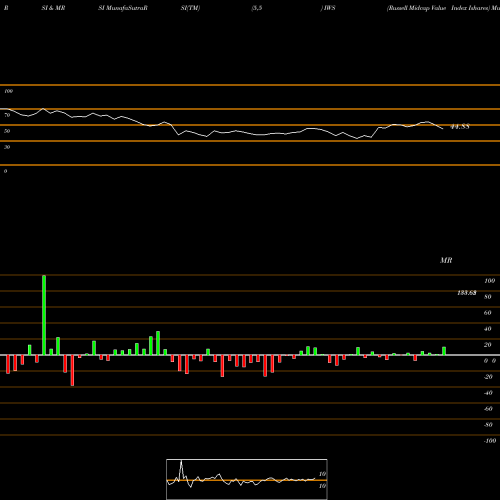Click the current RSI value at the line's end
This screenshot has height=500, width=500.
pos(460,127)
